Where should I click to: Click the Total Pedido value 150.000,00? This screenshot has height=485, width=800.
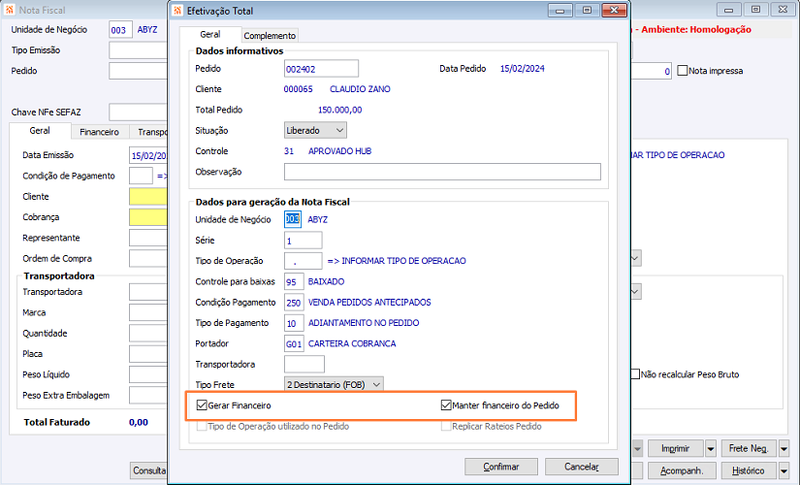tap(340, 110)
